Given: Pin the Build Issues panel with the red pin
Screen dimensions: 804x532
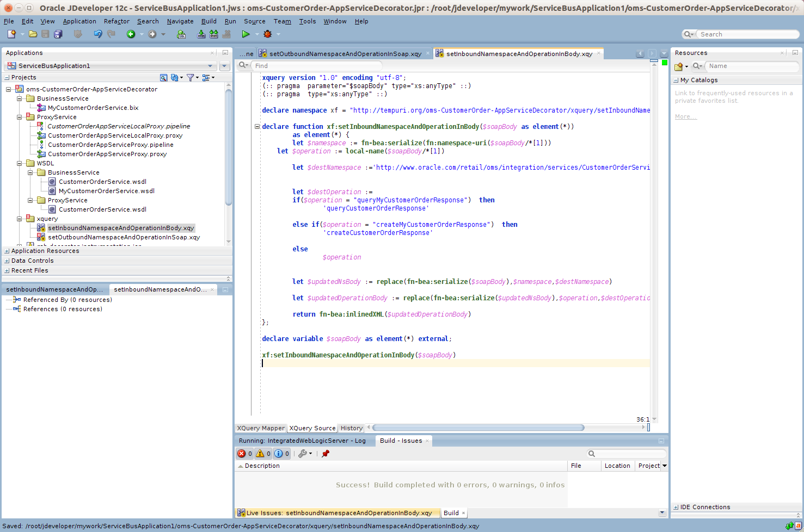Looking at the screenshot, I should (x=326, y=454).
